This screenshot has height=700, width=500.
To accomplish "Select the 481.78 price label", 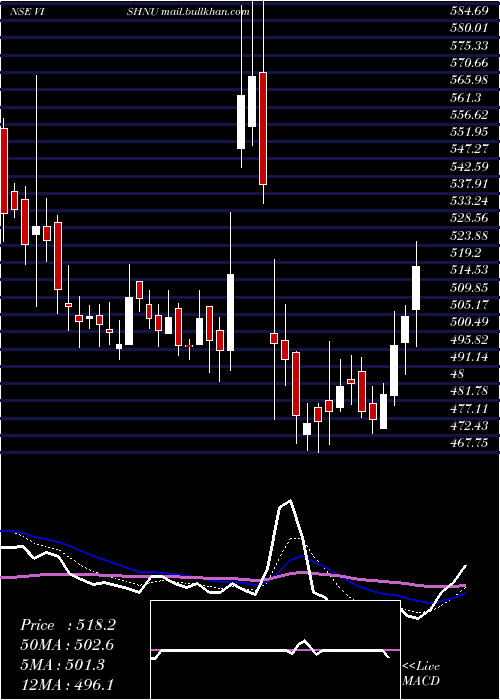I will click(x=468, y=392).
